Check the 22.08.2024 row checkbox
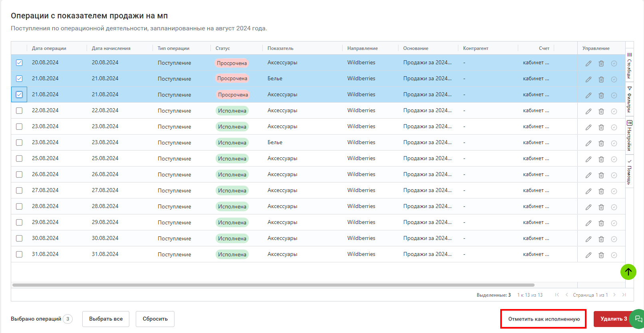The height and width of the screenshot is (333, 644). point(19,111)
